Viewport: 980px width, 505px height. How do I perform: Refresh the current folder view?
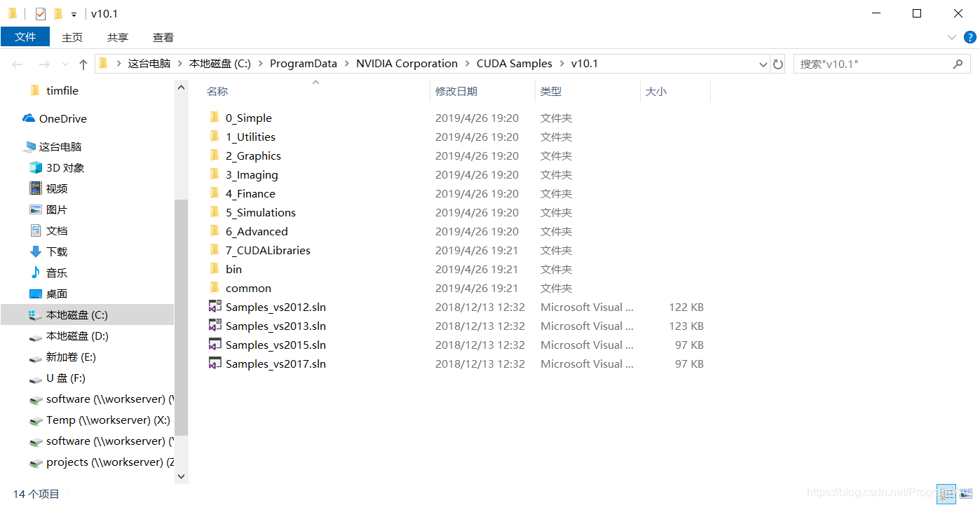coord(778,64)
